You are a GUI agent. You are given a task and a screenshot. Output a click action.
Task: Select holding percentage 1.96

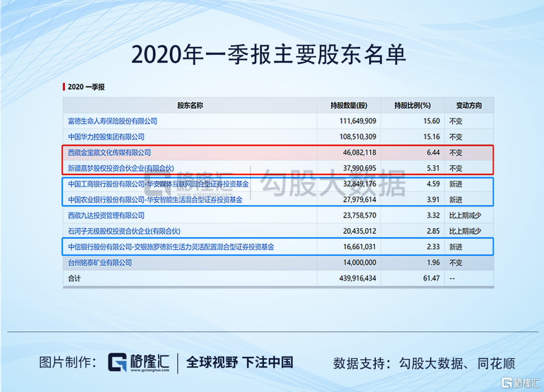(x=433, y=263)
